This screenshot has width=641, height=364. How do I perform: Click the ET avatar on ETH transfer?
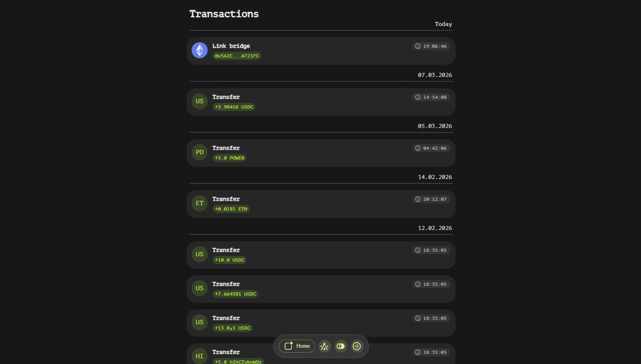pos(200,203)
